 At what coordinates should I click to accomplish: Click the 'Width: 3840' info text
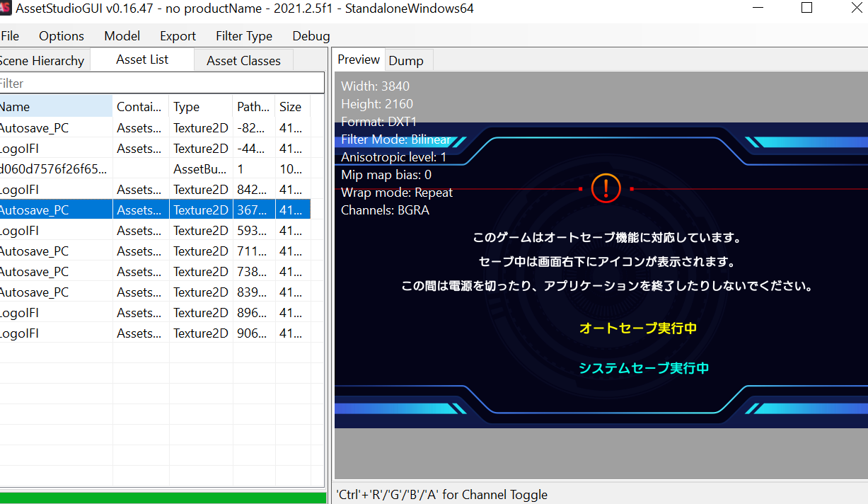[376, 86]
